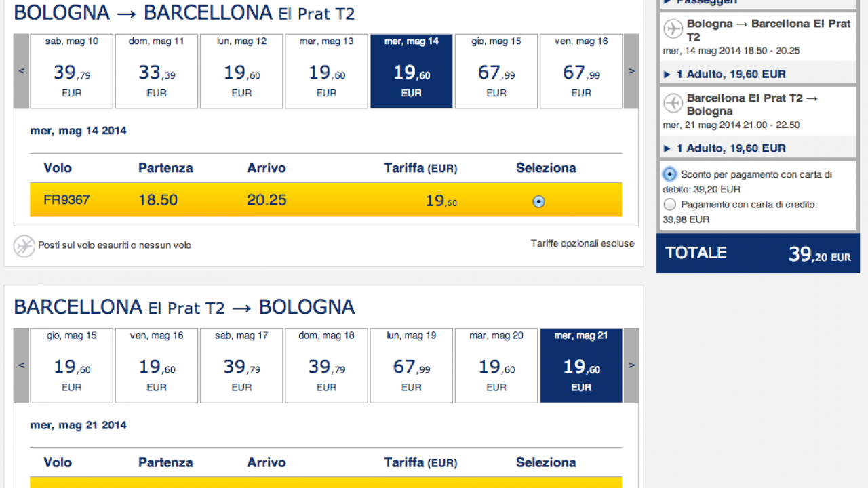Click the plane icon beside Bologna → Barcellona summary

point(673,29)
